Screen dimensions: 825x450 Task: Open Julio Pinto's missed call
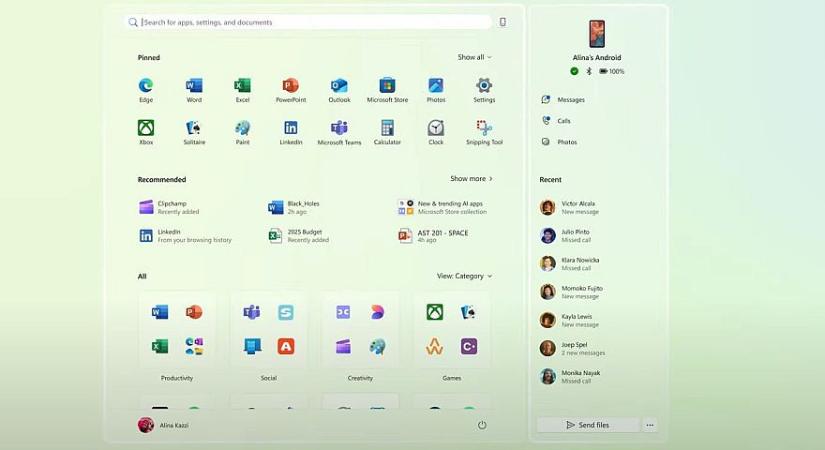(566, 236)
